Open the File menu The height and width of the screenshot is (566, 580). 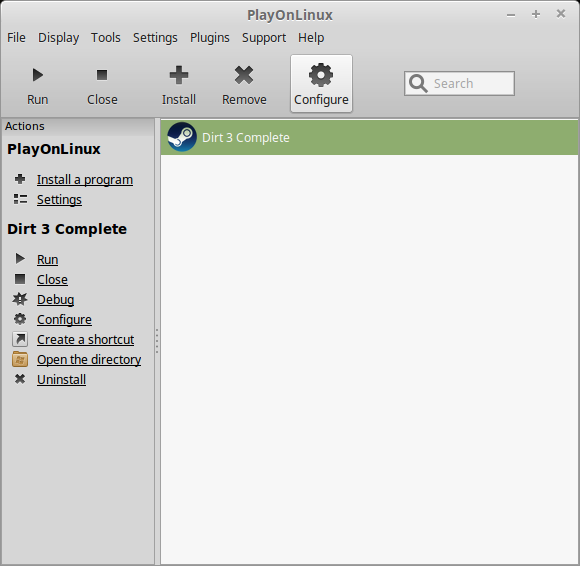(16, 38)
